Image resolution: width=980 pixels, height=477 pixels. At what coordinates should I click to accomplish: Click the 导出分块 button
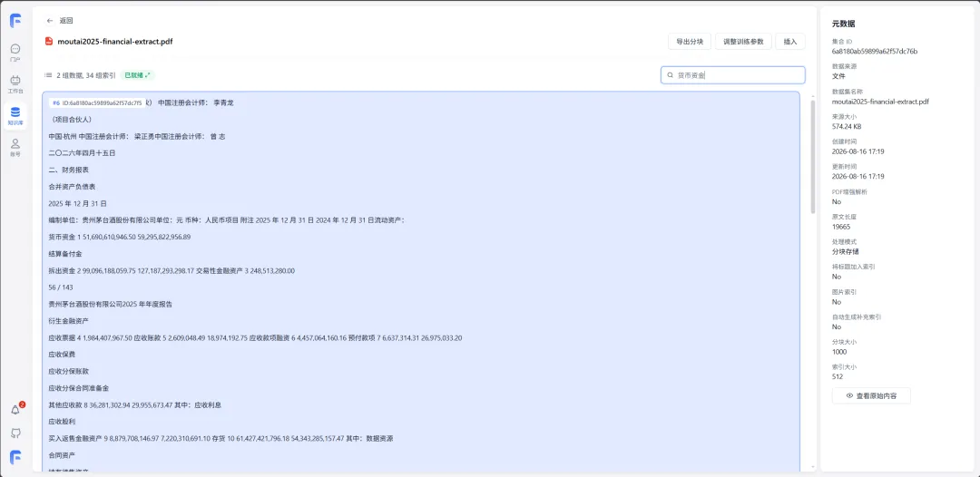tap(690, 41)
